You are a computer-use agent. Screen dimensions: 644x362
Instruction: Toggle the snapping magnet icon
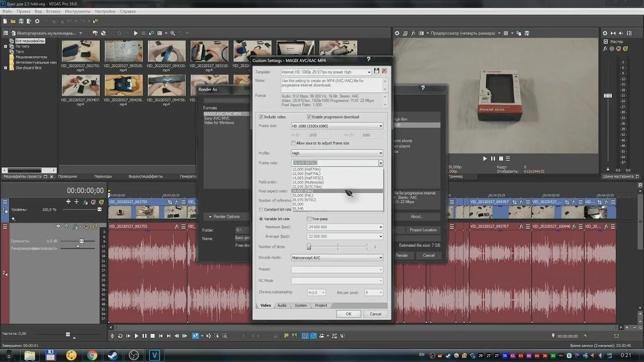pyautogui.click(x=305, y=336)
